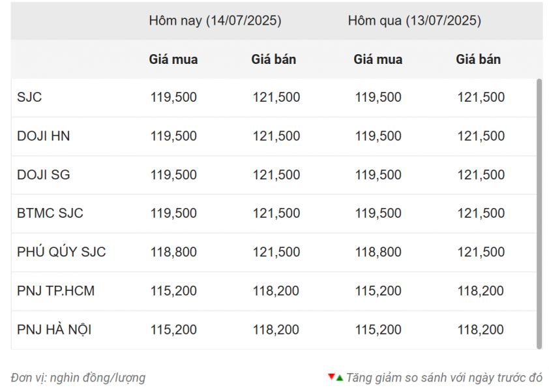Click the red down-arrow legend icon
549x392 pixels.
point(331,376)
